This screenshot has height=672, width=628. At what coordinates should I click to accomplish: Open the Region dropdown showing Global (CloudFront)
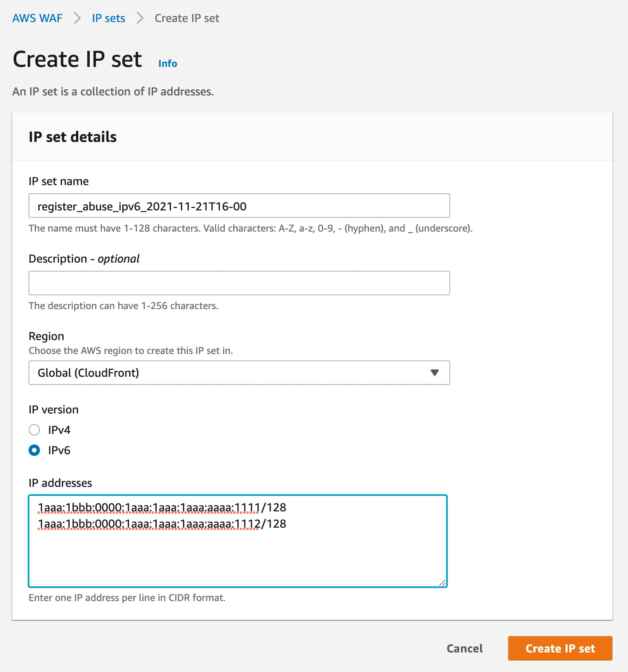tap(239, 373)
